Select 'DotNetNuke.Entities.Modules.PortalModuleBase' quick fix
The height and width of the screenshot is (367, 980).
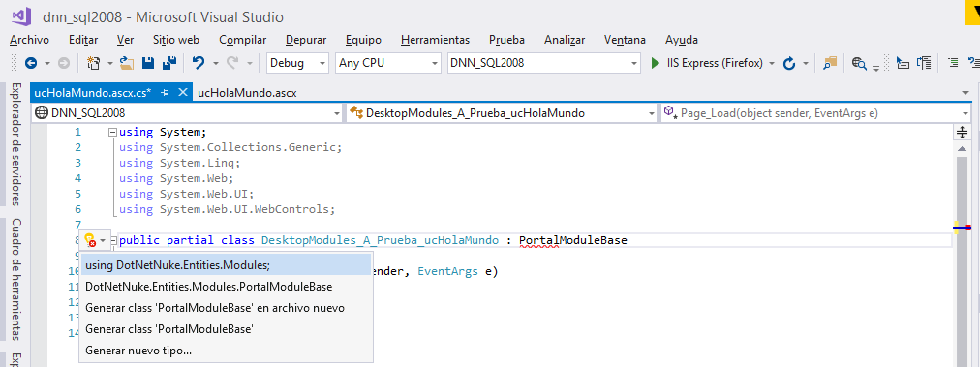coord(227,287)
